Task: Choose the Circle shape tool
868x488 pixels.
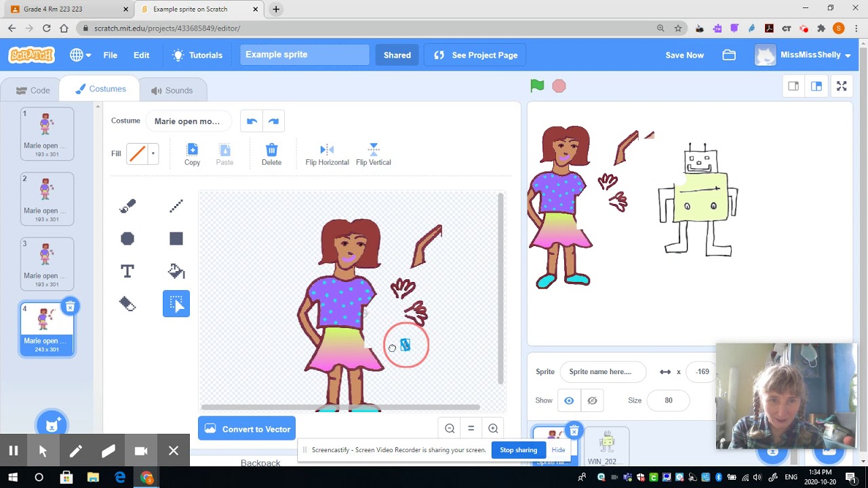Action: point(127,239)
